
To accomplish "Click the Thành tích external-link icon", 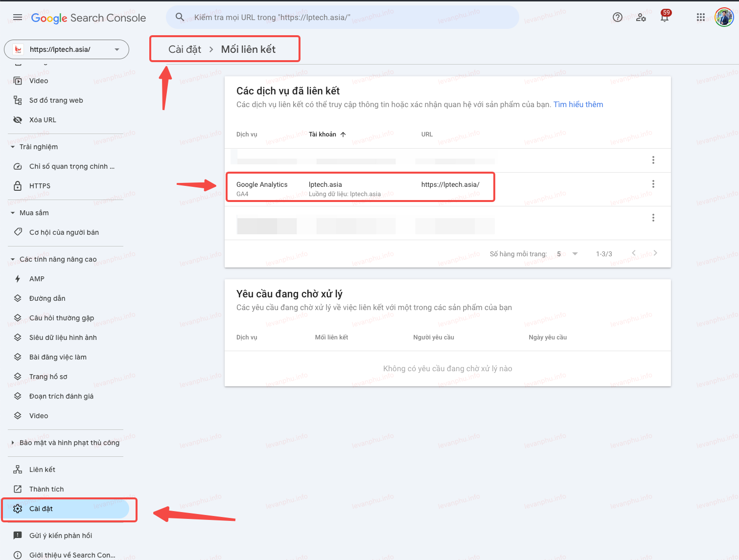I will coord(18,489).
